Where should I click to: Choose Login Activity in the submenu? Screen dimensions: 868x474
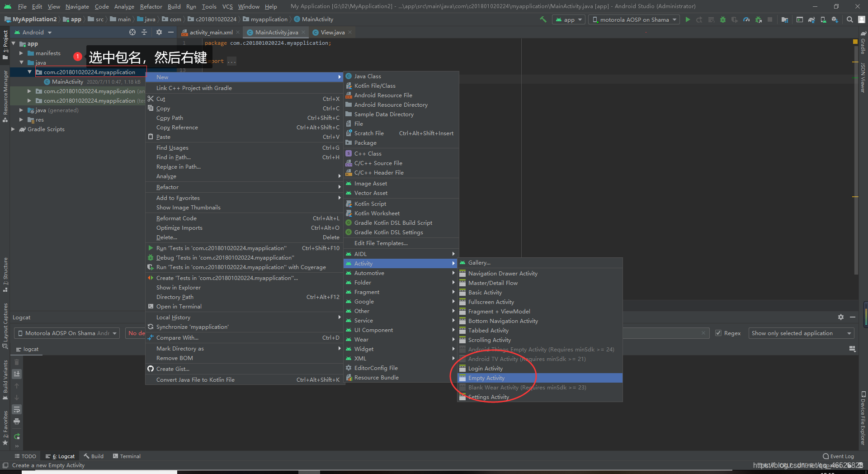540,369
